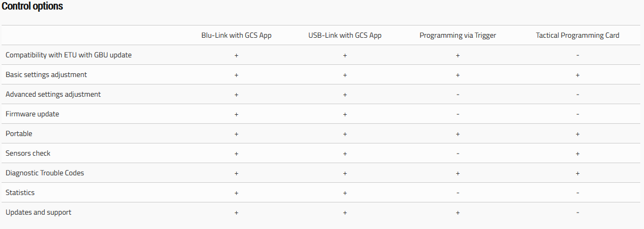Select the plus sign for Portable under Programming via Trigger

pos(458,134)
